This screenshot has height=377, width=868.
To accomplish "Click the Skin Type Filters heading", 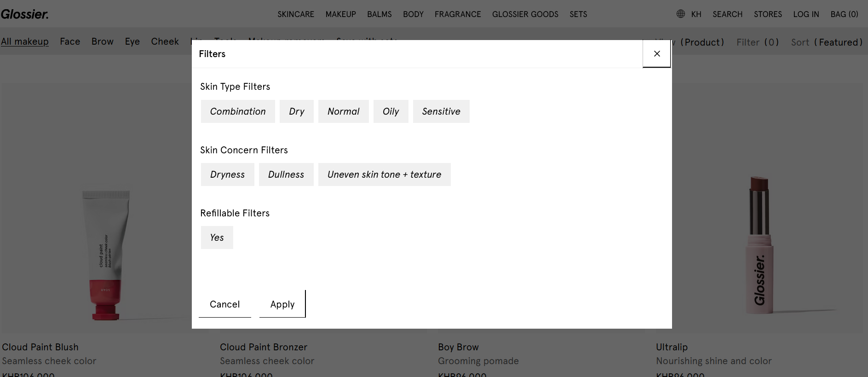I will [235, 87].
